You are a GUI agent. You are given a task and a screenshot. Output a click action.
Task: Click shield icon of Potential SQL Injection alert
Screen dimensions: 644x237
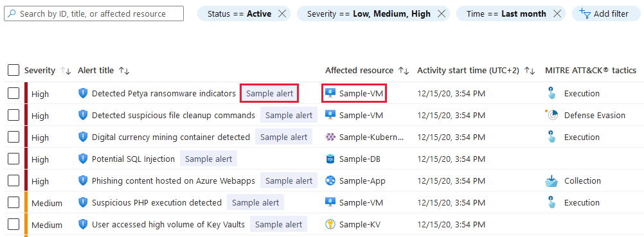click(83, 159)
